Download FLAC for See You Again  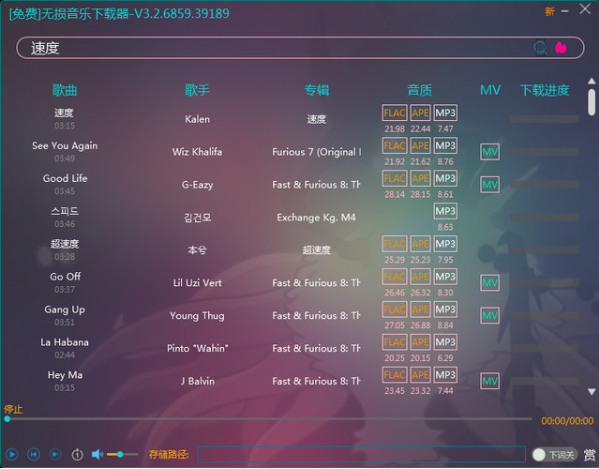(x=394, y=146)
